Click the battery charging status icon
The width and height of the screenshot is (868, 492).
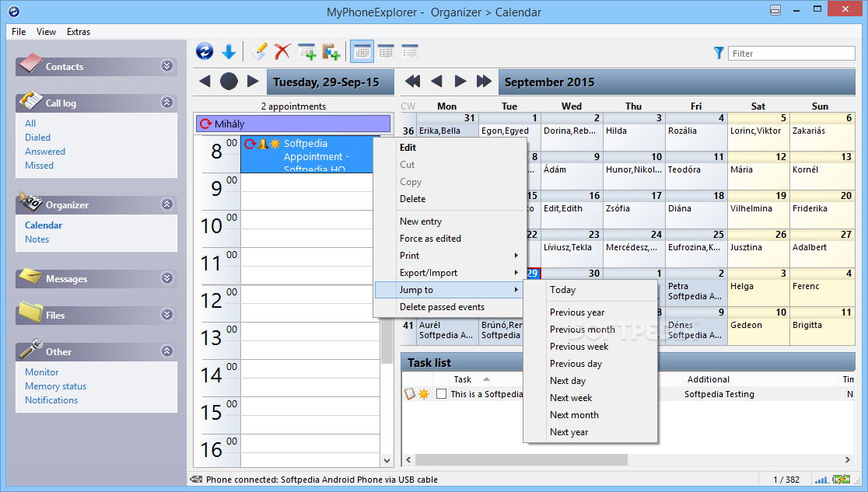click(x=842, y=480)
